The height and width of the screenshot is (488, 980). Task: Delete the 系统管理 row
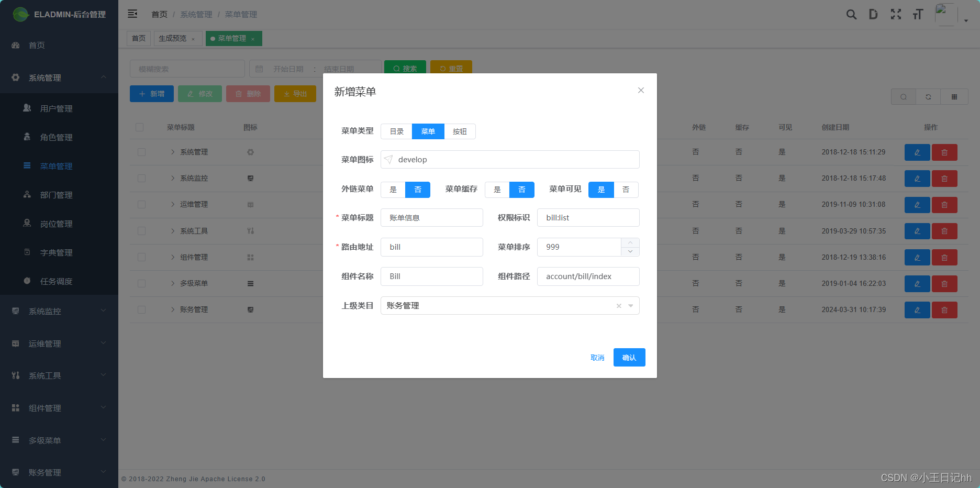(x=944, y=152)
